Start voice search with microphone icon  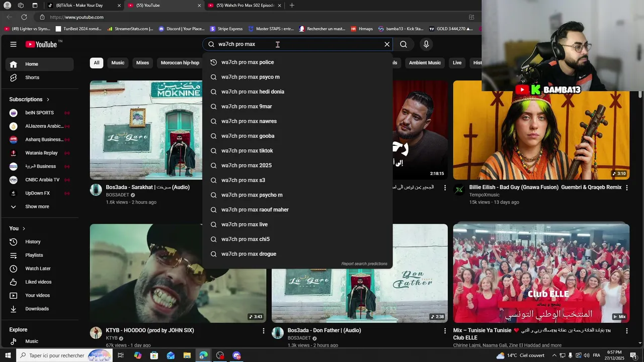point(426,44)
